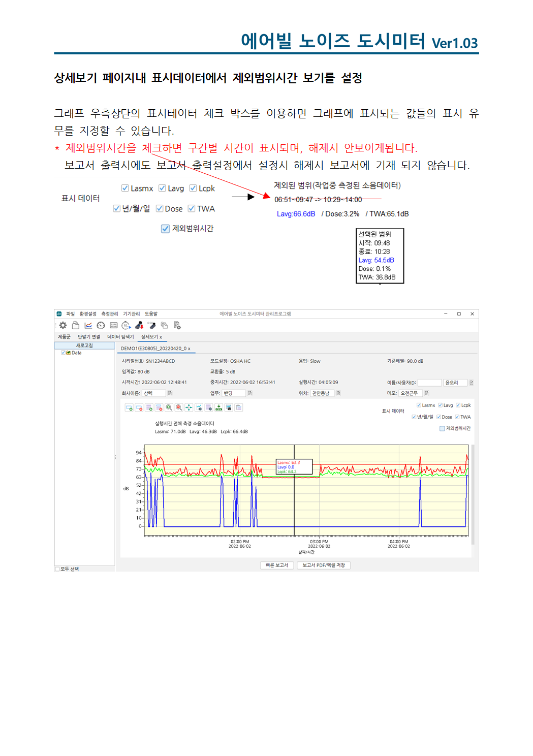Click the device download icon with red arrow
The height and width of the screenshot is (756, 533).
(x=139, y=325)
